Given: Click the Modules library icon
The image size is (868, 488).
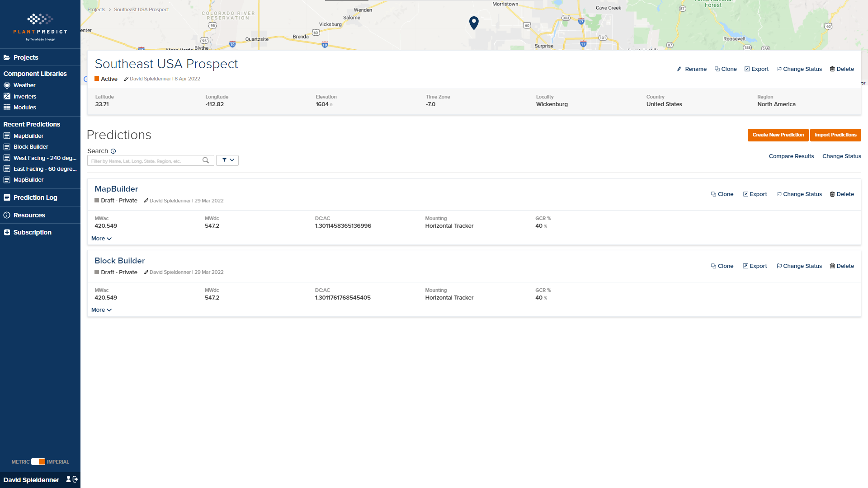Looking at the screenshot, I should coord(7,108).
